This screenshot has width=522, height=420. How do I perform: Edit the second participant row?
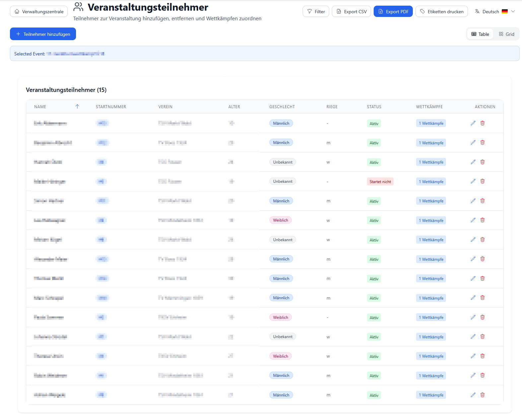click(473, 142)
